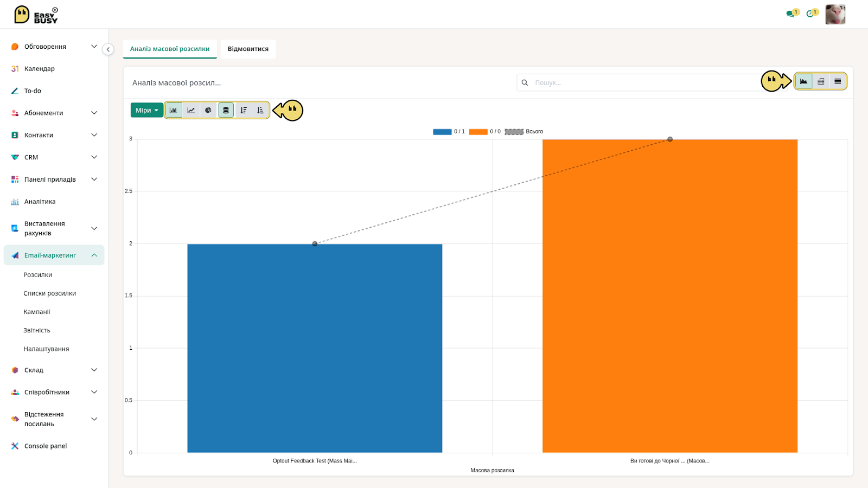
Task: Switch to the Відмовитися tab
Action: 248,49
